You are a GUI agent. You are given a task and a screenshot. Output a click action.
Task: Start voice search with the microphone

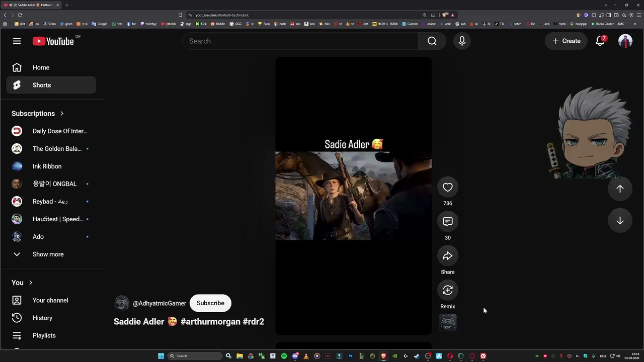tap(462, 41)
